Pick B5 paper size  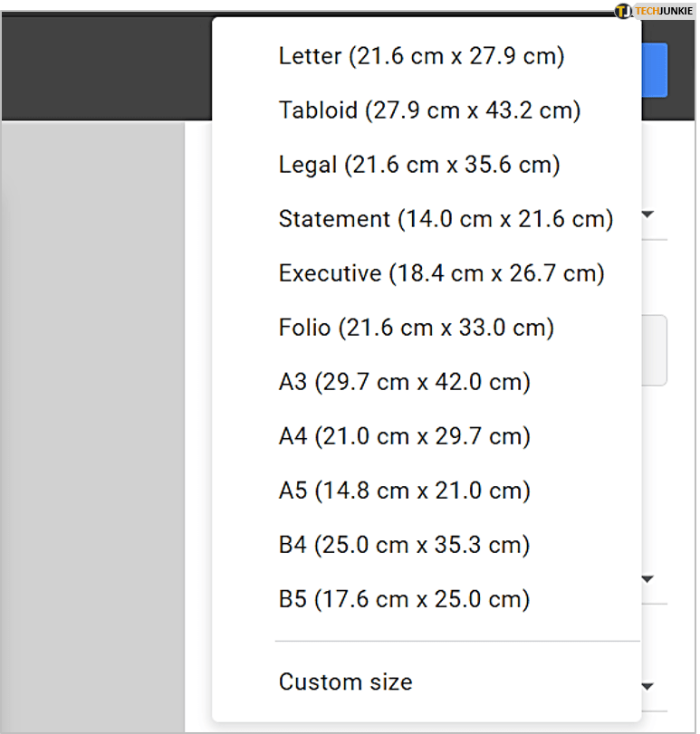[404, 599]
